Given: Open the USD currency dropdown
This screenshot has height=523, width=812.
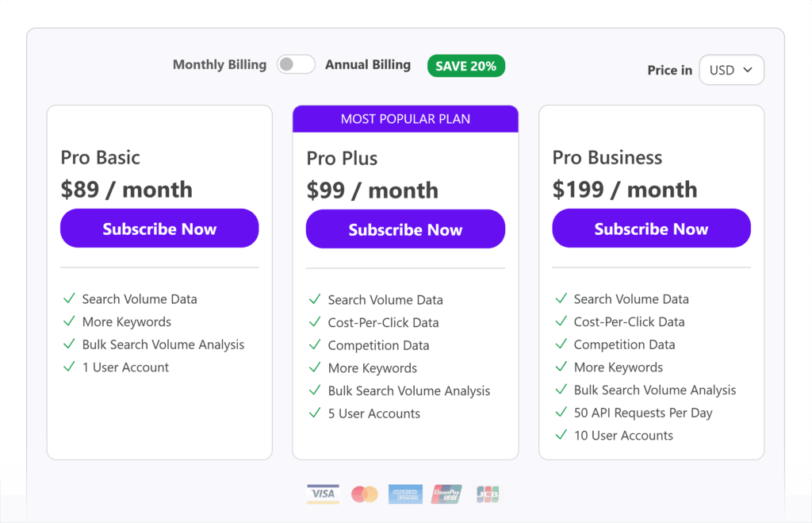Looking at the screenshot, I should click(730, 70).
